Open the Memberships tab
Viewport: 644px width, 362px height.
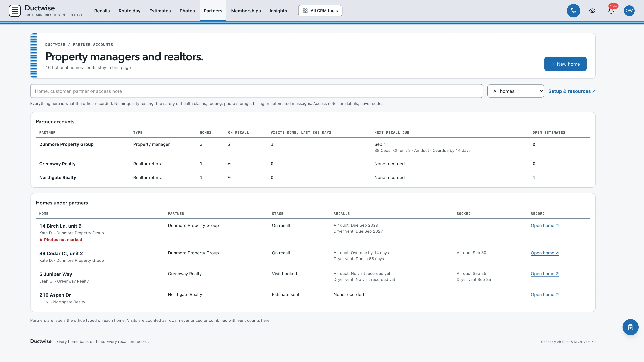pos(246,11)
